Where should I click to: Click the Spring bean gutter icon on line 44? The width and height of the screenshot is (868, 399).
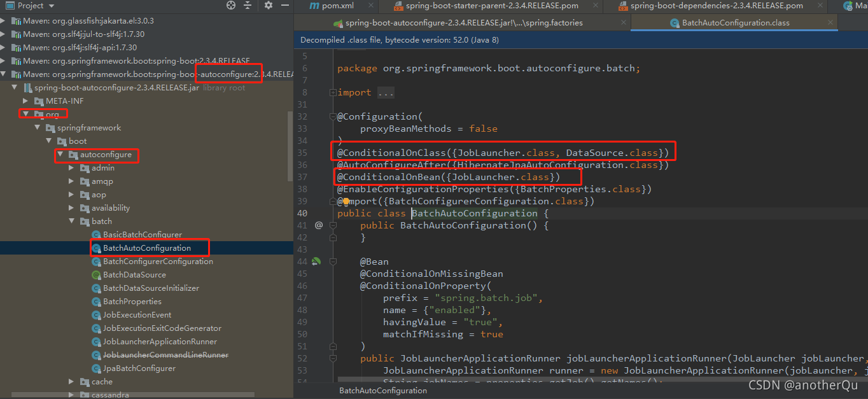pos(316,261)
